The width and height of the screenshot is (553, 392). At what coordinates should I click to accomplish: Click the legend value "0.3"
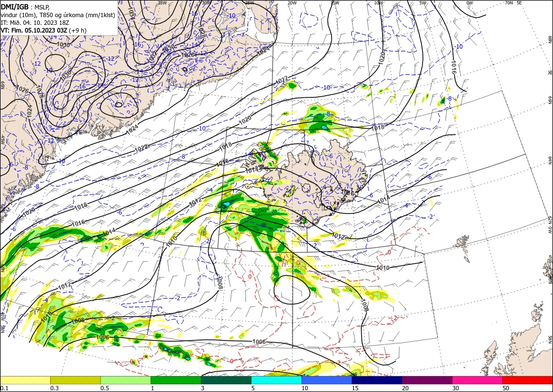coord(54,388)
